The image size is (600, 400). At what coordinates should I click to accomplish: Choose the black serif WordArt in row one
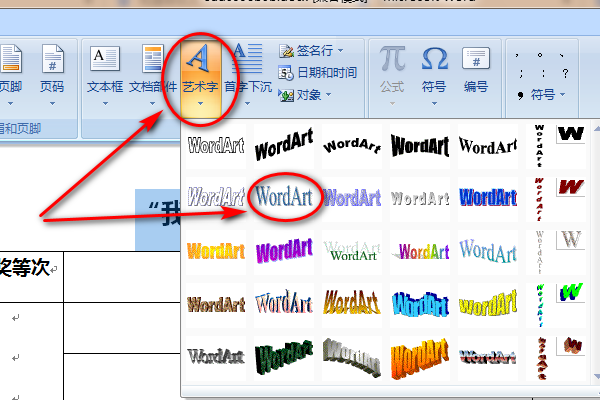coord(488,146)
